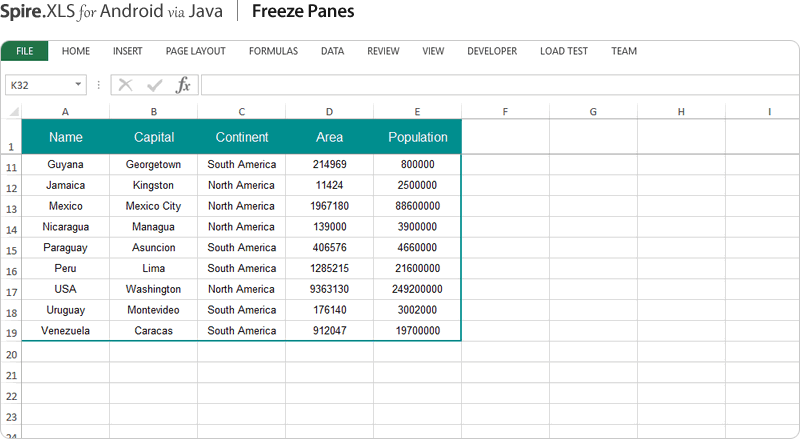
Task: Go to the PAGE LAYOUT tab
Action: pyautogui.click(x=195, y=51)
